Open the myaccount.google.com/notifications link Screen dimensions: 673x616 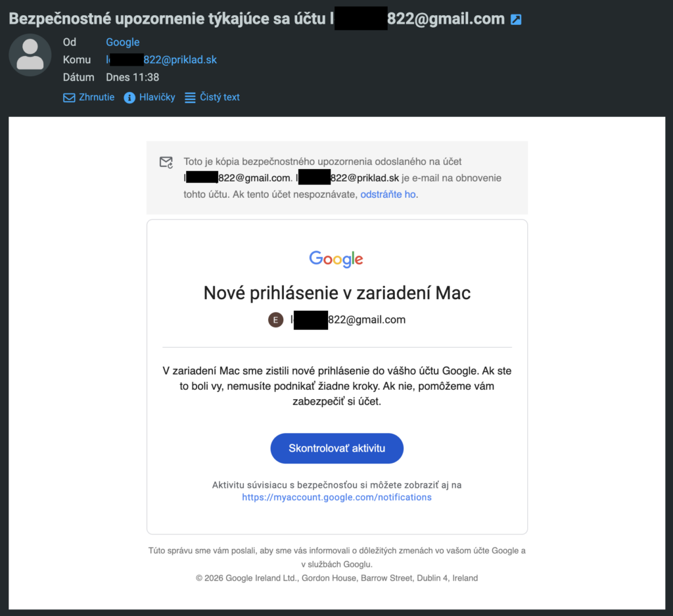(x=337, y=497)
